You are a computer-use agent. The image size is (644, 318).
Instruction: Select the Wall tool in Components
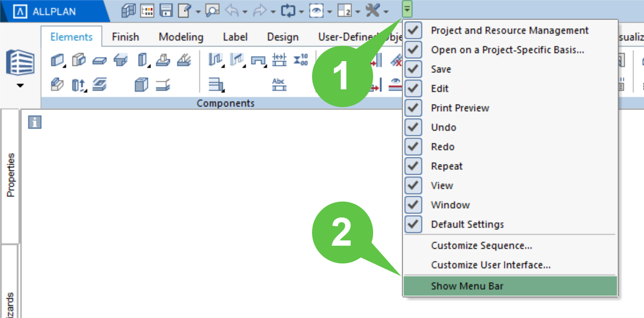(58, 61)
